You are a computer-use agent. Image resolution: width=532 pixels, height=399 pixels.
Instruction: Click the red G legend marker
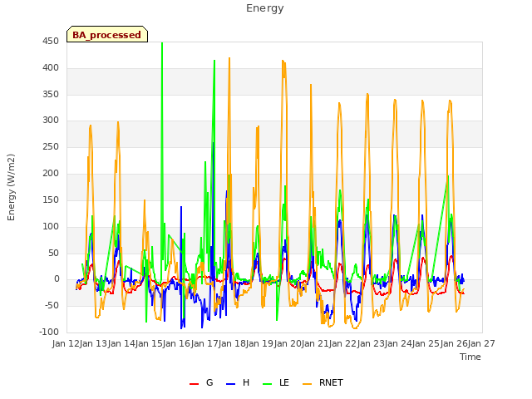pos(194,384)
